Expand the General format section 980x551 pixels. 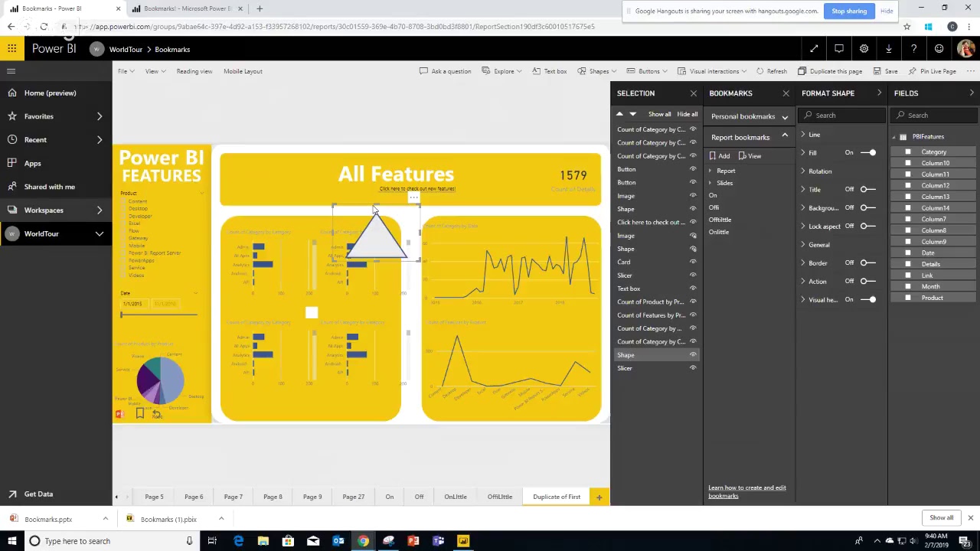[803, 245]
